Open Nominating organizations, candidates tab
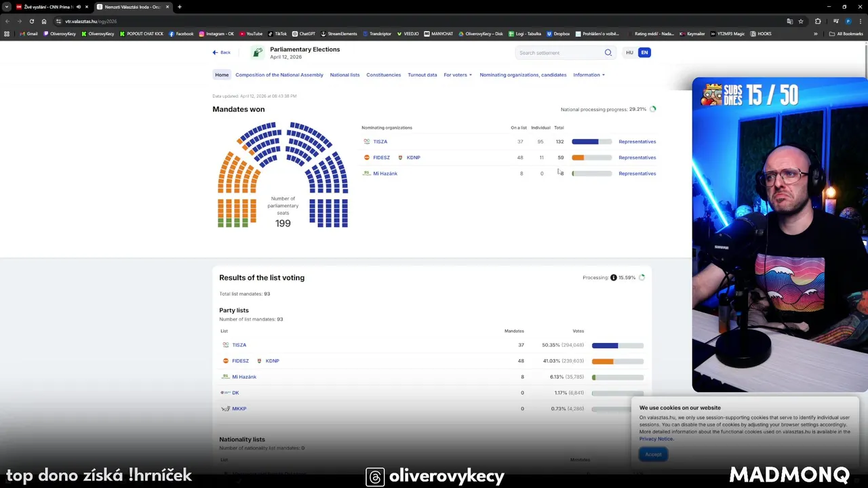The height and width of the screenshot is (488, 868). tap(523, 75)
